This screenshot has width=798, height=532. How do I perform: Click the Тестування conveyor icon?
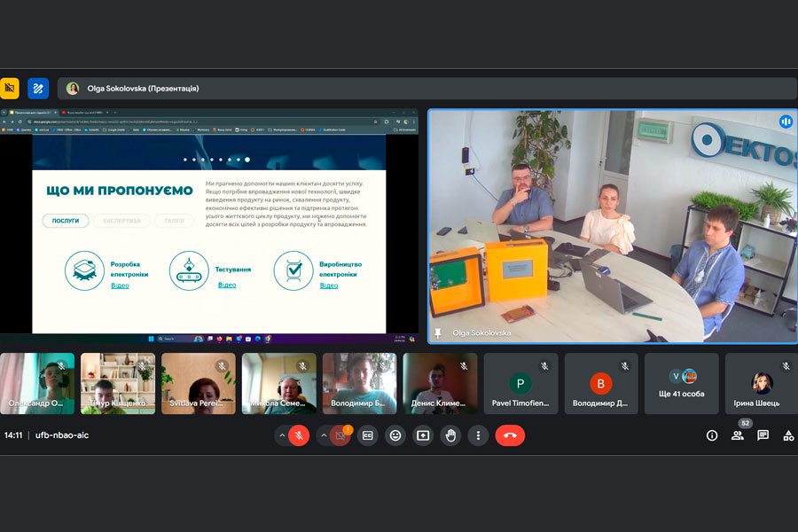coord(189,270)
